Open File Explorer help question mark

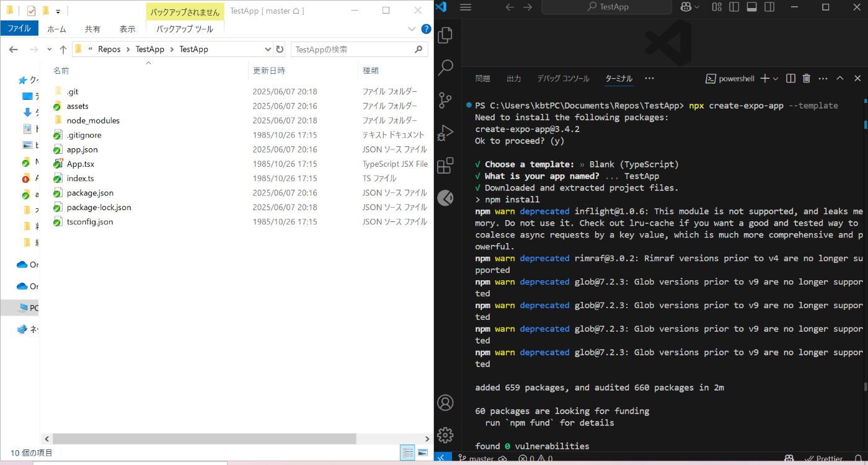(x=426, y=29)
